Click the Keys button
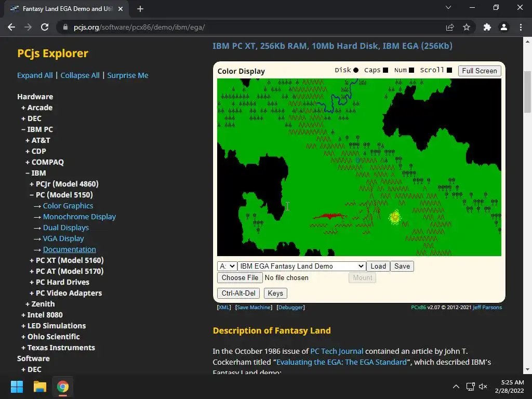The width and height of the screenshot is (532, 399). click(x=275, y=293)
